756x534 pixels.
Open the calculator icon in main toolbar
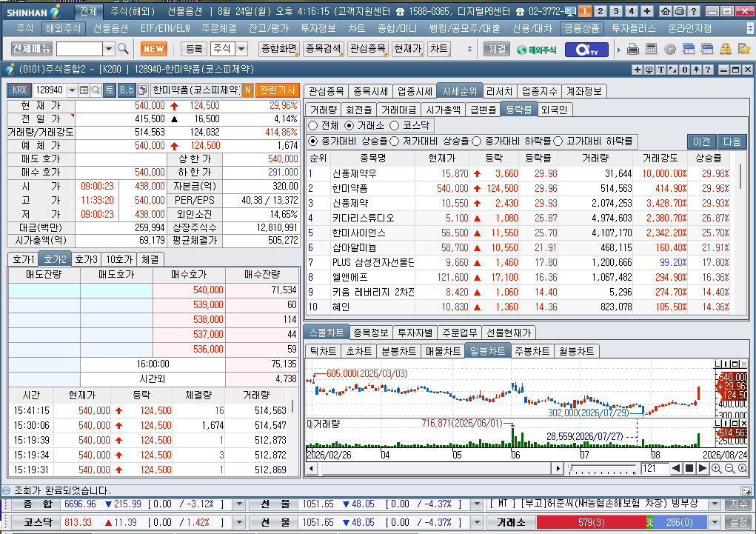click(652, 49)
